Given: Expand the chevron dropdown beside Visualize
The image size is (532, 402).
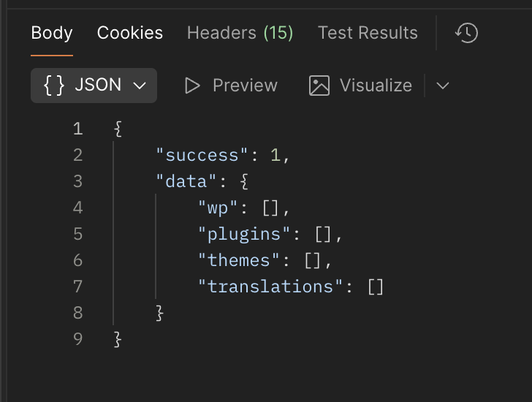Looking at the screenshot, I should point(442,86).
